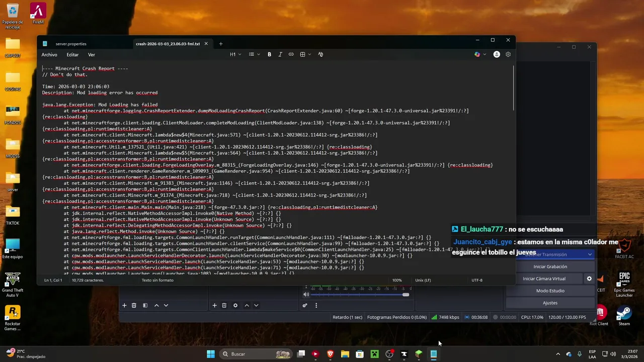
Task: Change line ending Unix (LF) in status bar
Action: [423, 280]
